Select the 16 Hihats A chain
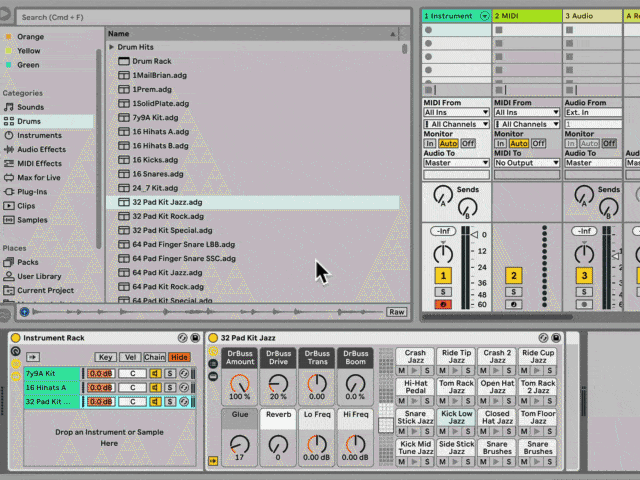 coord(51,387)
